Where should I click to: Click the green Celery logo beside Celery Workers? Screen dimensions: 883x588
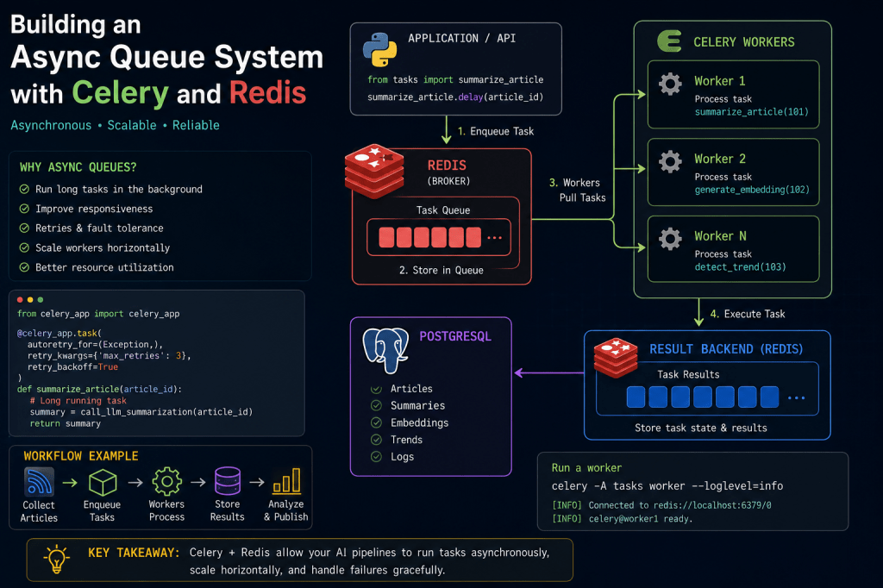[x=669, y=41]
